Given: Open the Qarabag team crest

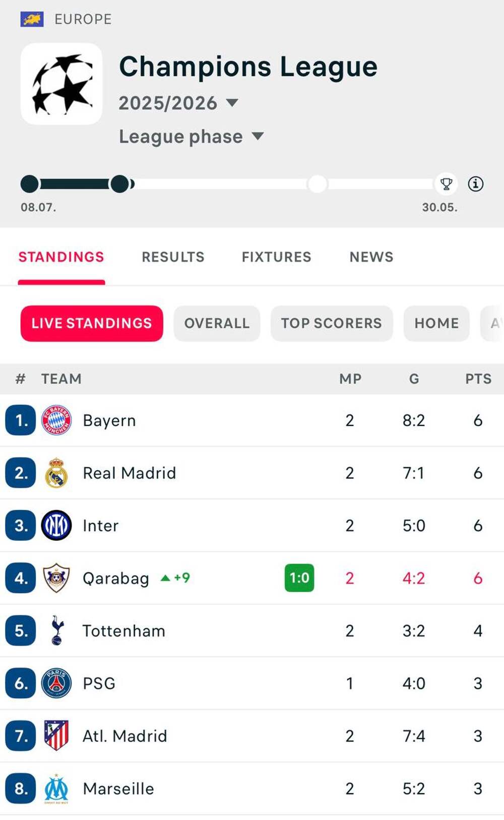Looking at the screenshot, I should tap(56, 578).
